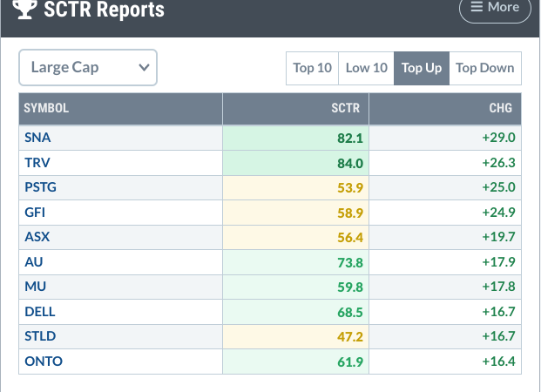541x392 pixels.
Task: Click change value +16.4
Action: pos(498,362)
